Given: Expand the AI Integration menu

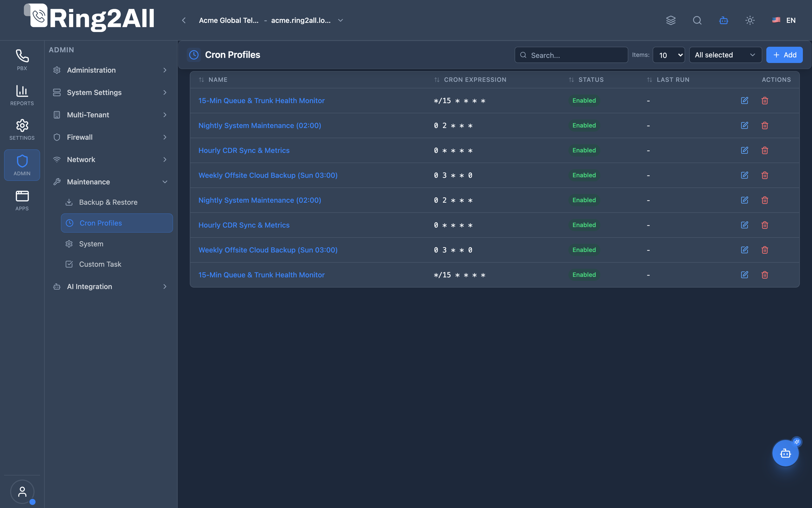Looking at the screenshot, I should [x=111, y=286].
